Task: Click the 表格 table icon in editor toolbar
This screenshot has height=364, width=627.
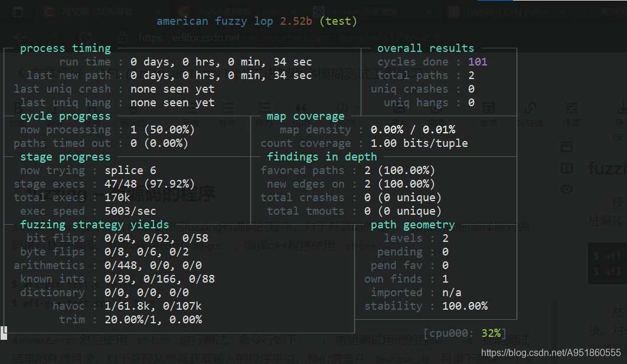Action: point(489,108)
